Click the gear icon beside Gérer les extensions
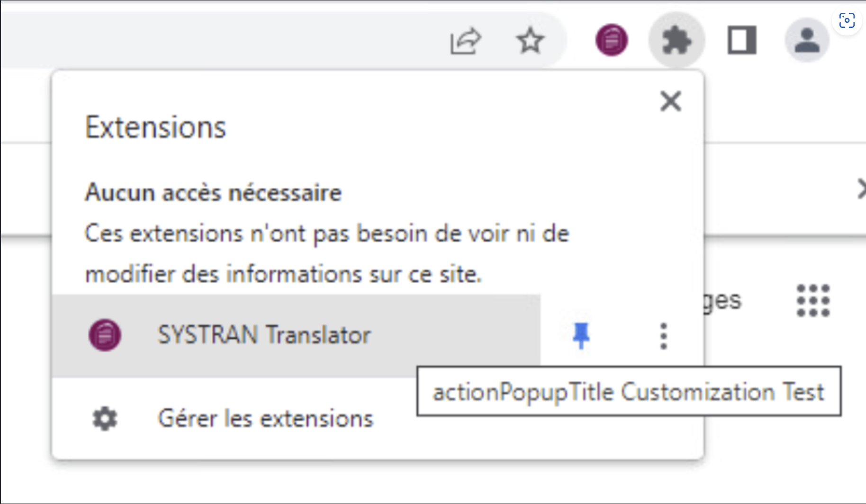This screenshot has width=866, height=504. [105, 419]
